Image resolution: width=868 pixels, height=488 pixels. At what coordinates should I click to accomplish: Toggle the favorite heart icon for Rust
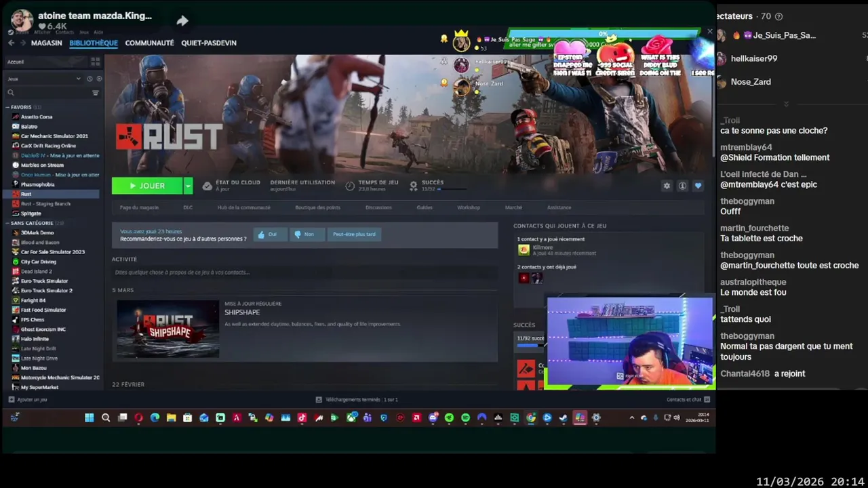pos(698,186)
